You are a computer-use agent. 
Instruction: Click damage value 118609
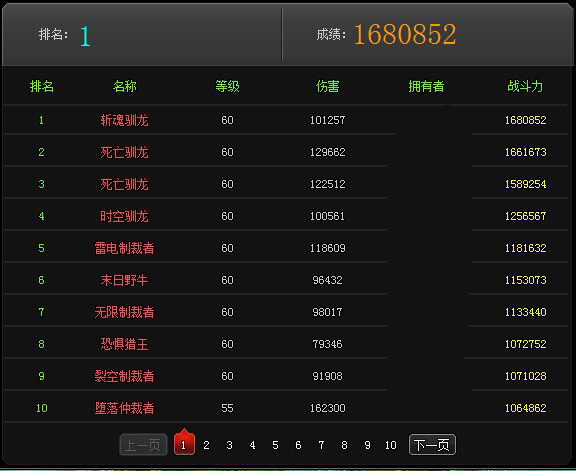click(x=327, y=248)
